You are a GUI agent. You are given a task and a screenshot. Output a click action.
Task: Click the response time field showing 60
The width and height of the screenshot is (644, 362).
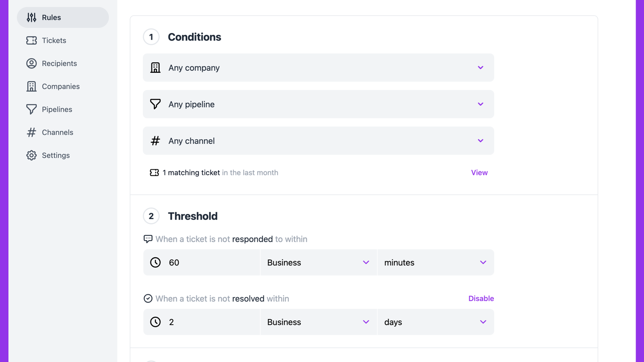tap(209, 263)
